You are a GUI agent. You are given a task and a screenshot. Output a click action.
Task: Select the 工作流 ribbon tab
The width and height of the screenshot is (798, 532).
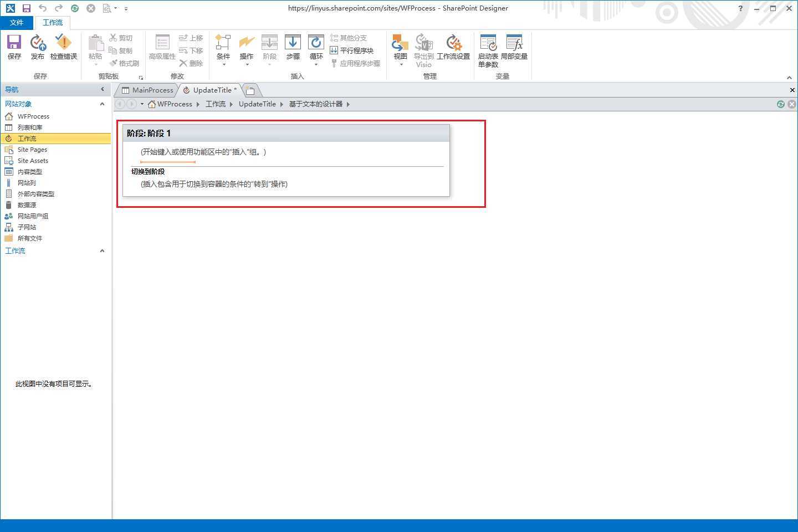tap(53, 23)
